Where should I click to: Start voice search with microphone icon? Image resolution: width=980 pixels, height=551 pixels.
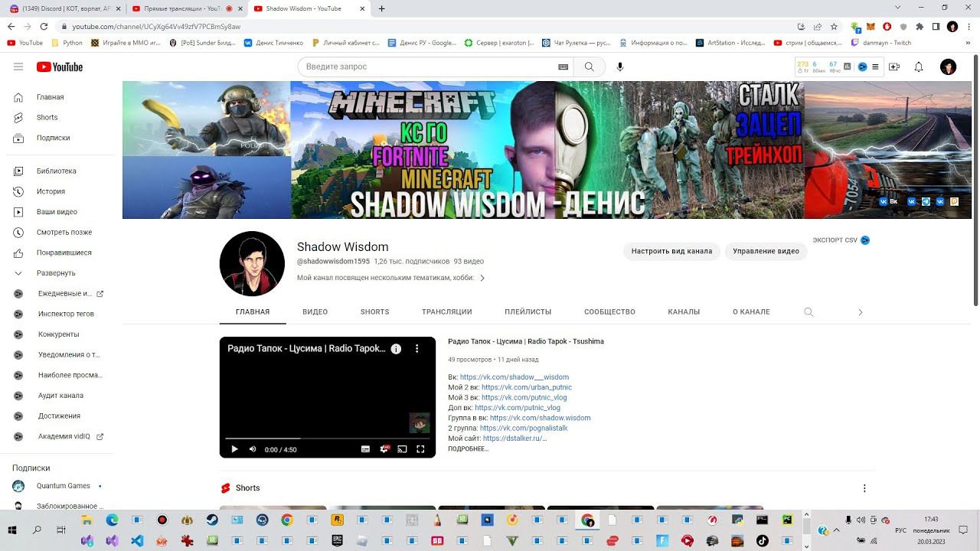click(620, 67)
